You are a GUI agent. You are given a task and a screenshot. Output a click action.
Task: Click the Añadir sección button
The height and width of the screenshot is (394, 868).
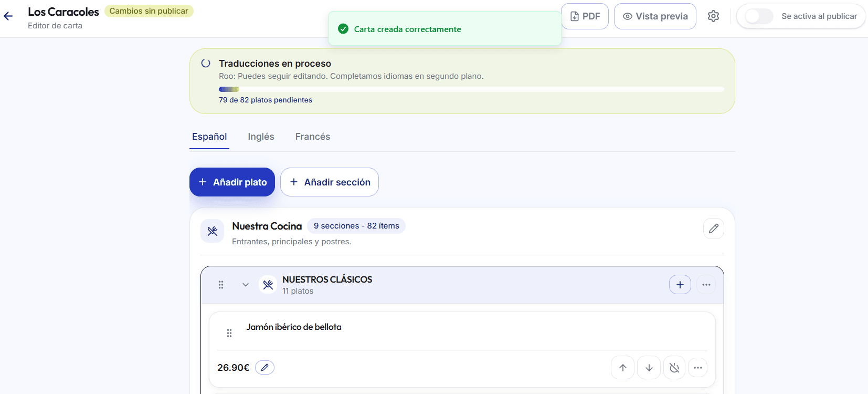tap(330, 182)
